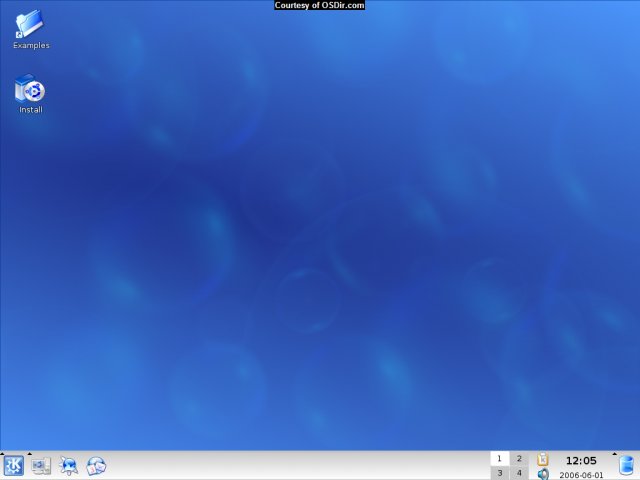Expand the applet handle arrow above K menu
The width and height of the screenshot is (640, 480).
pos(3,453)
